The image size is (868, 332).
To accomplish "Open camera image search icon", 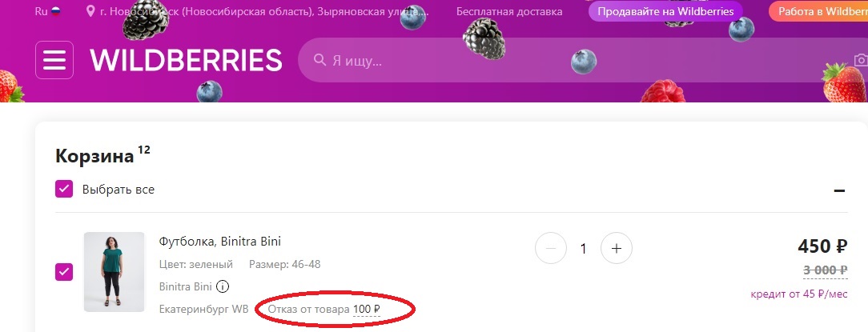I will click(862, 60).
